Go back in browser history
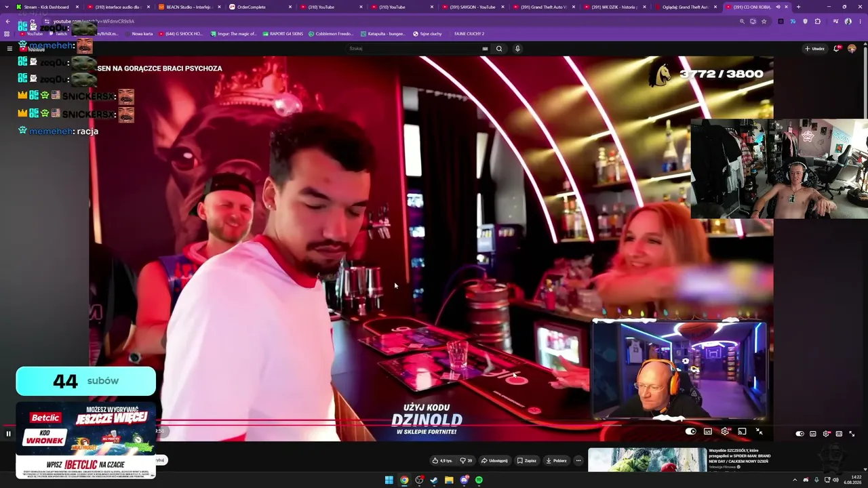This screenshot has width=868, height=488. click(x=8, y=21)
